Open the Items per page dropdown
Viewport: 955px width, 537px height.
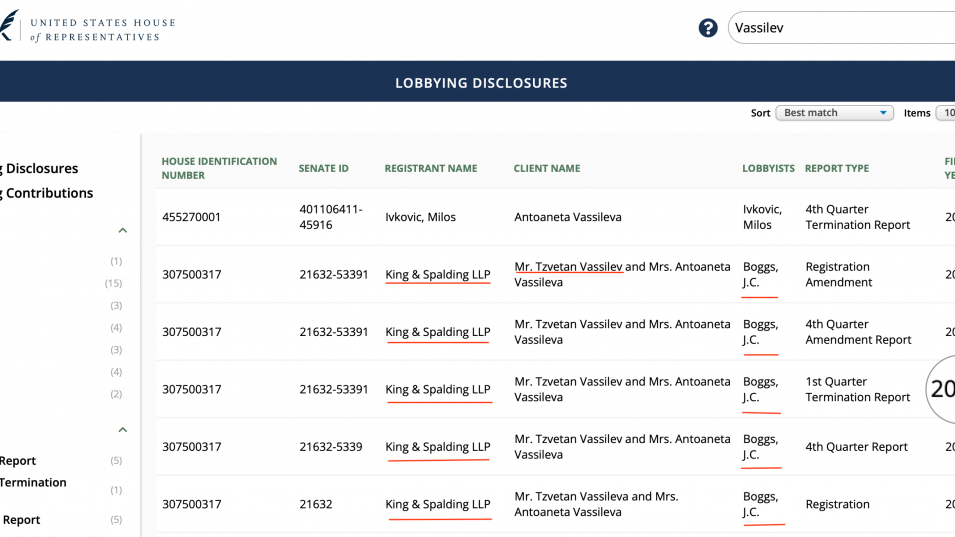pyautogui.click(x=943, y=113)
